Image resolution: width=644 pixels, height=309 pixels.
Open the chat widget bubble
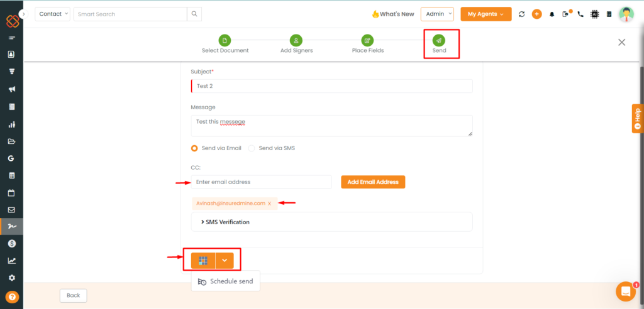click(x=626, y=291)
